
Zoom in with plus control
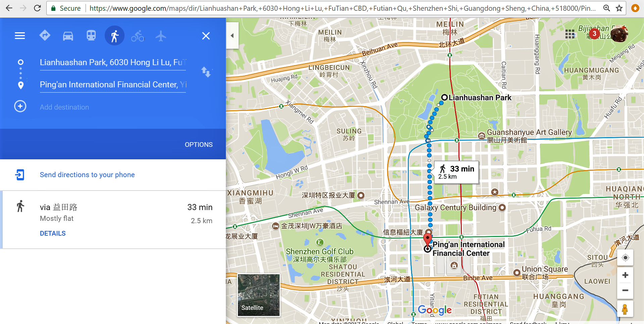[x=625, y=275]
